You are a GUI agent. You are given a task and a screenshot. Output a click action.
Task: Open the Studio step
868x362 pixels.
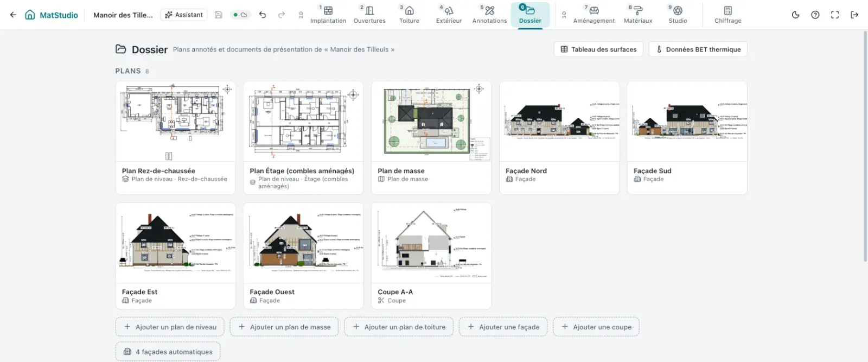tap(678, 15)
